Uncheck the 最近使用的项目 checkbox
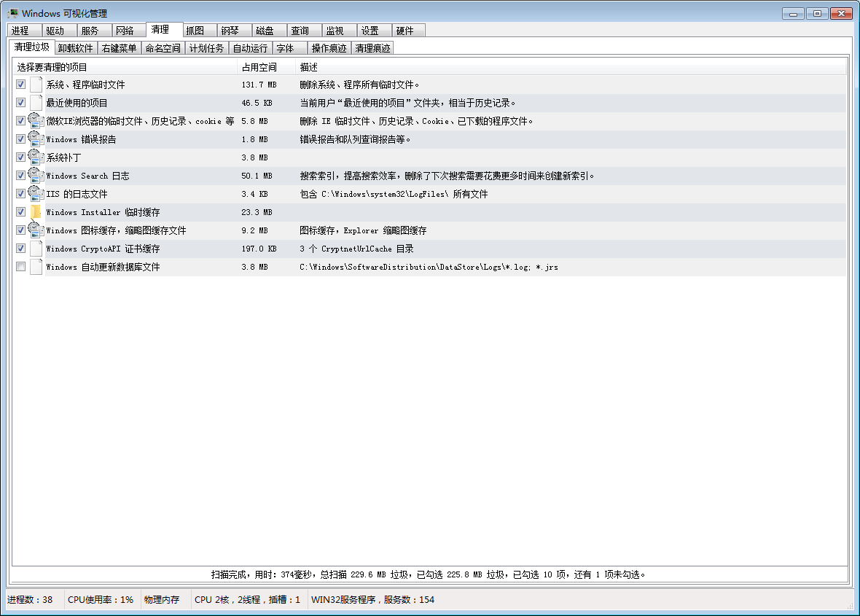860x616 pixels. coord(20,103)
